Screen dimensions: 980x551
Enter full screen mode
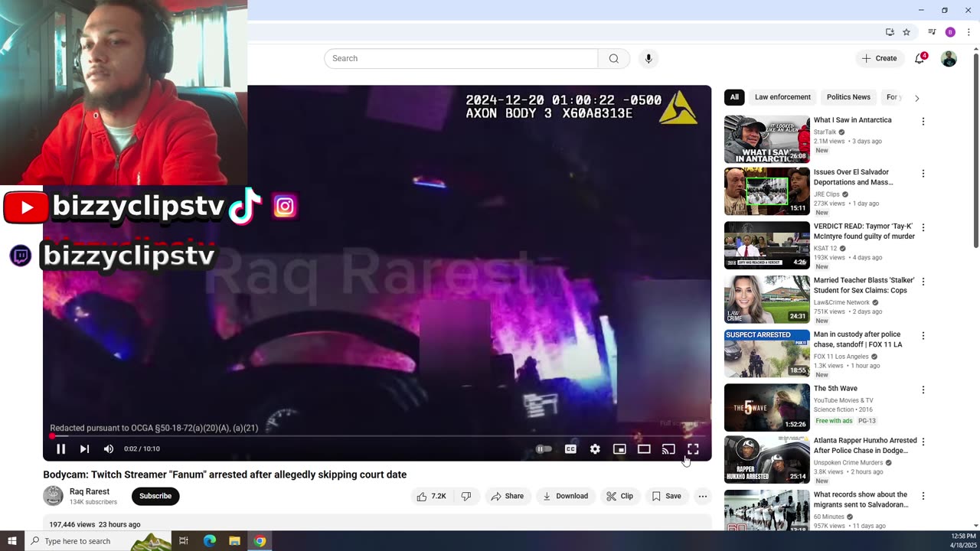[x=693, y=449]
